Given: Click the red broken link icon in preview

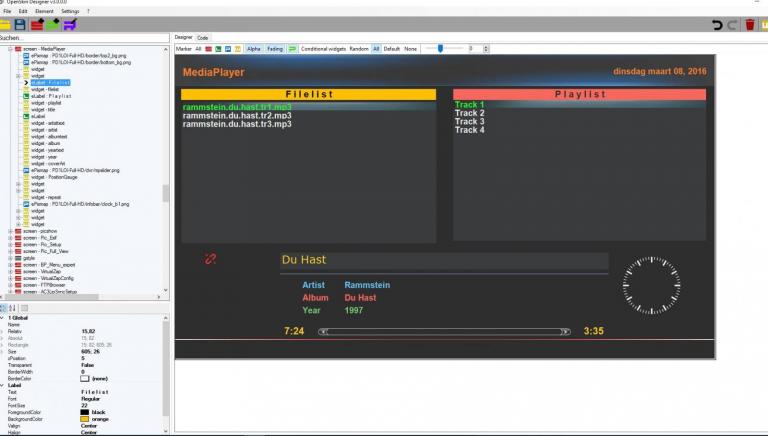Looking at the screenshot, I should pos(211,259).
